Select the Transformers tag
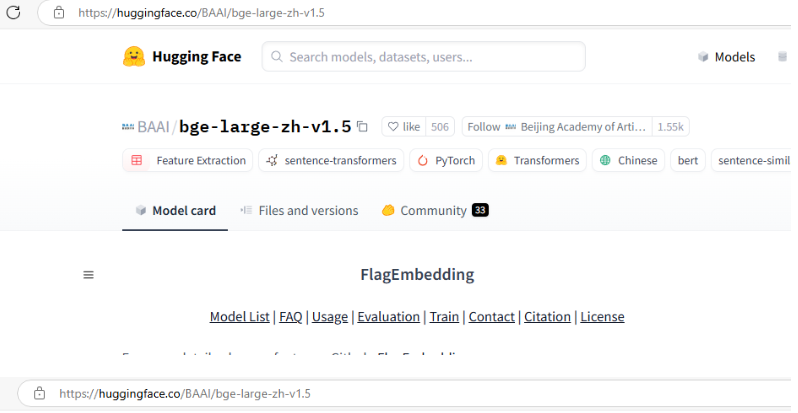Screen dimensions: 798x413 coord(537,160)
